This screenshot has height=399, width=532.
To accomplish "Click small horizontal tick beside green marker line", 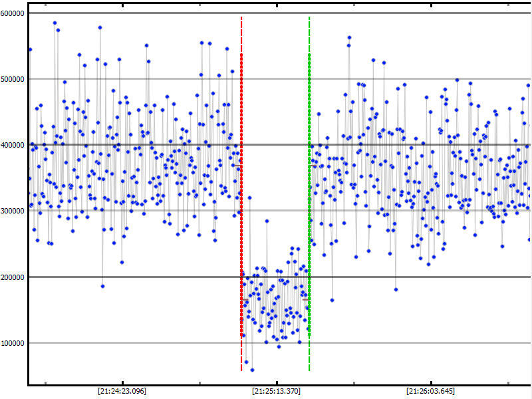I will (x=305, y=300).
